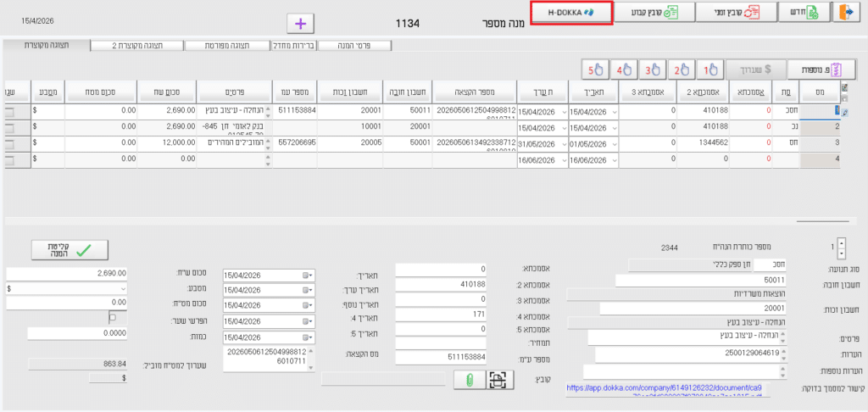Open the 01/05/2026 date dropdown in row 3
Image resolution: width=868 pixels, height=412 pixels.
[615, 143]
